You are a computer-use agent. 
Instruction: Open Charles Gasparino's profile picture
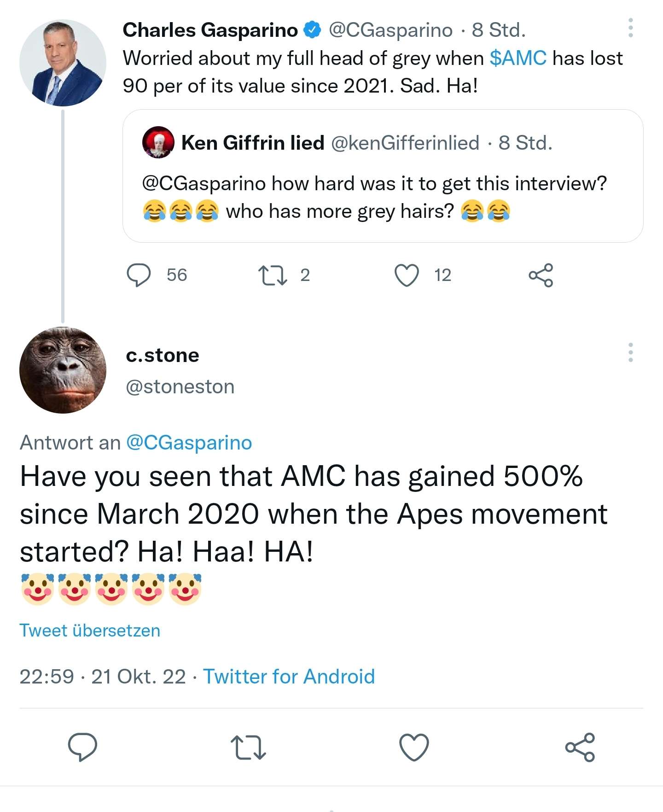(63, 63)
